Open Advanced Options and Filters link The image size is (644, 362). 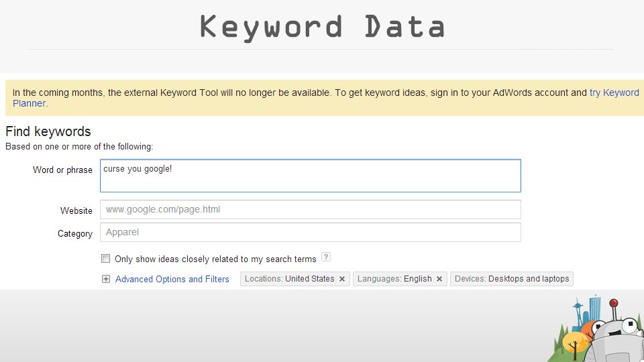[x=172, y=279]
